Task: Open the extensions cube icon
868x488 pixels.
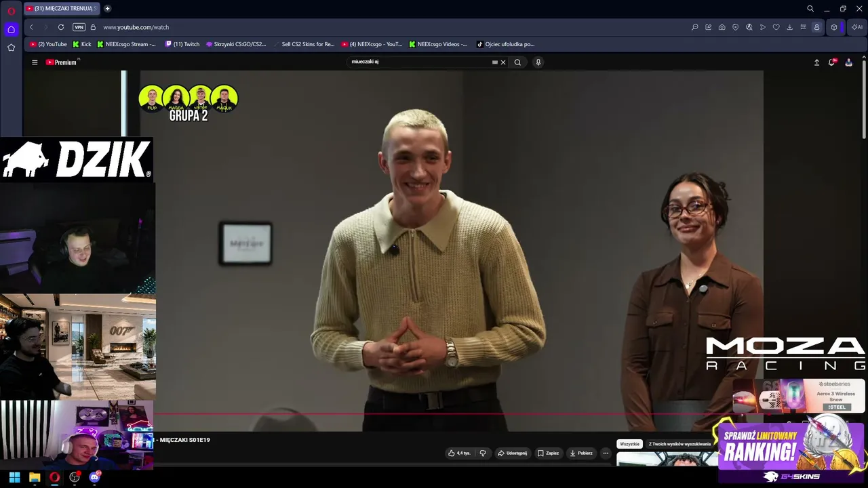Action: tap(834, 27)
